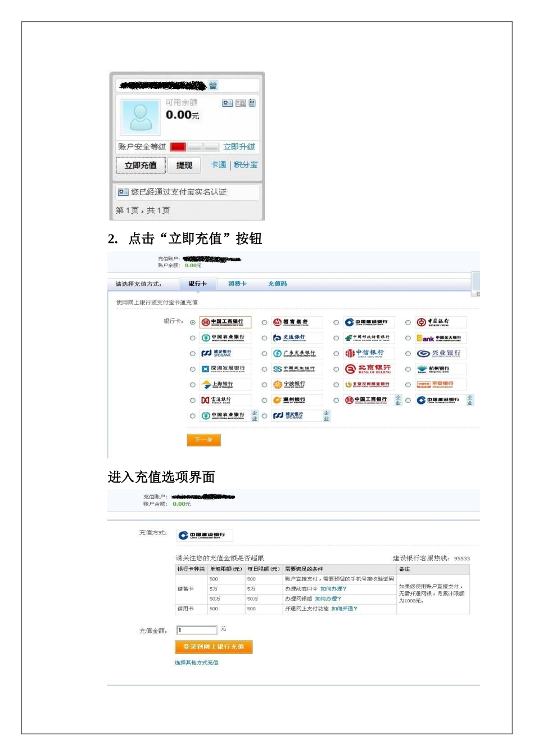Click the 充值金额 input field
Screen dimensions: 534x756
197,630
